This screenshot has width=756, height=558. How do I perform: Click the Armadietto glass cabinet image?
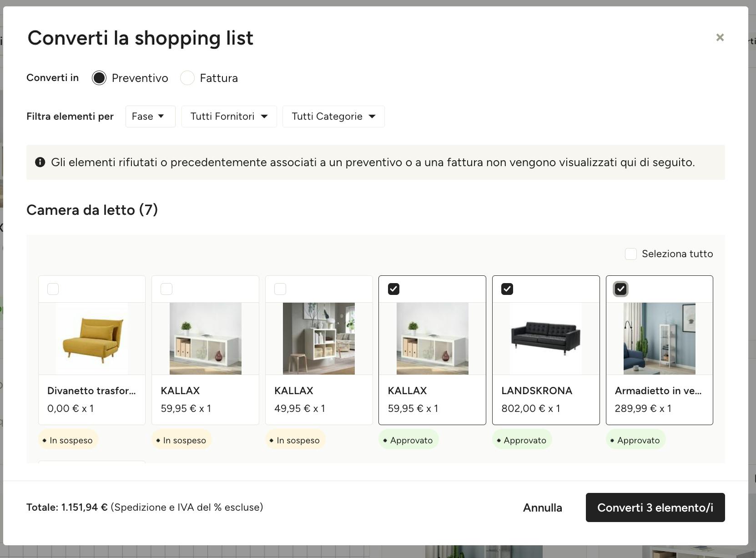659,339
